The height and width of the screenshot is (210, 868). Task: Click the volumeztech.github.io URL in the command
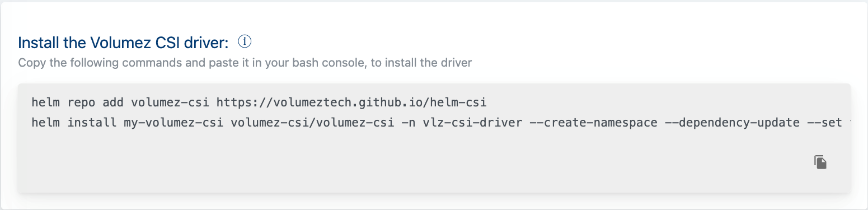(352, 102)
